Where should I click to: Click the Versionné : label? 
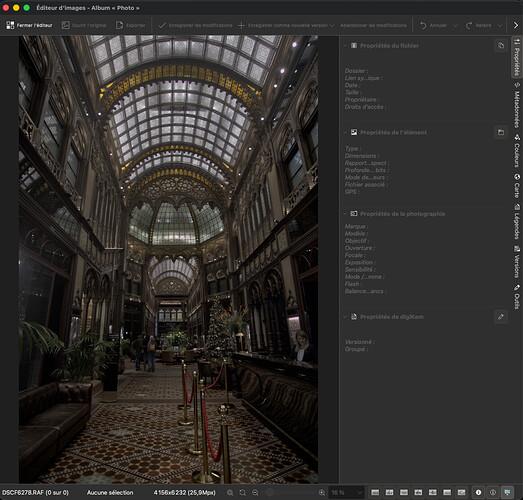360,342
